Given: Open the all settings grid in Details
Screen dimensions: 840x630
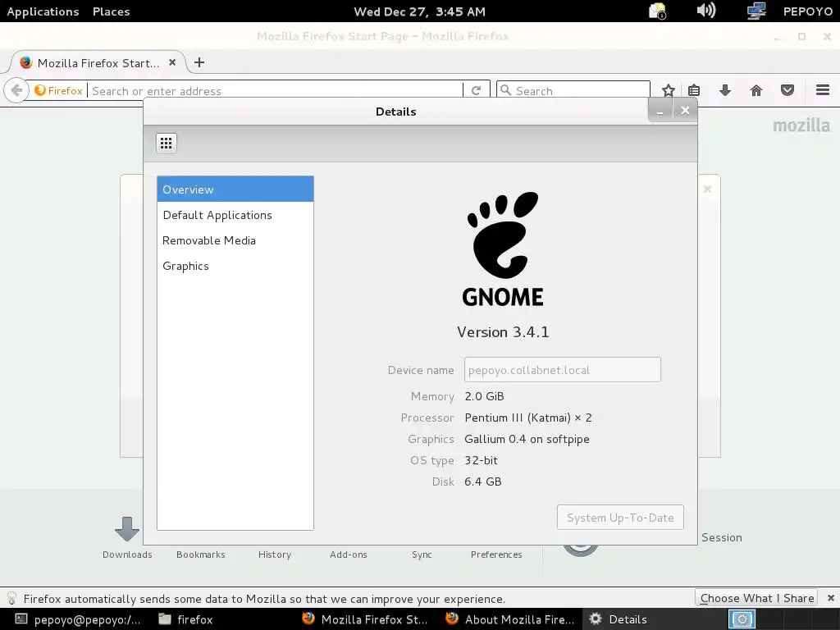Looking at the screenshot, I should 166,143.
